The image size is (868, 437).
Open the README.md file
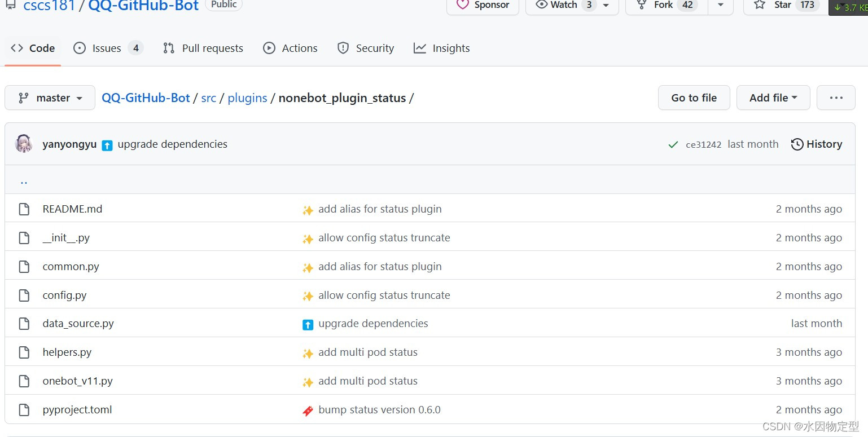[x=72, y=209]
